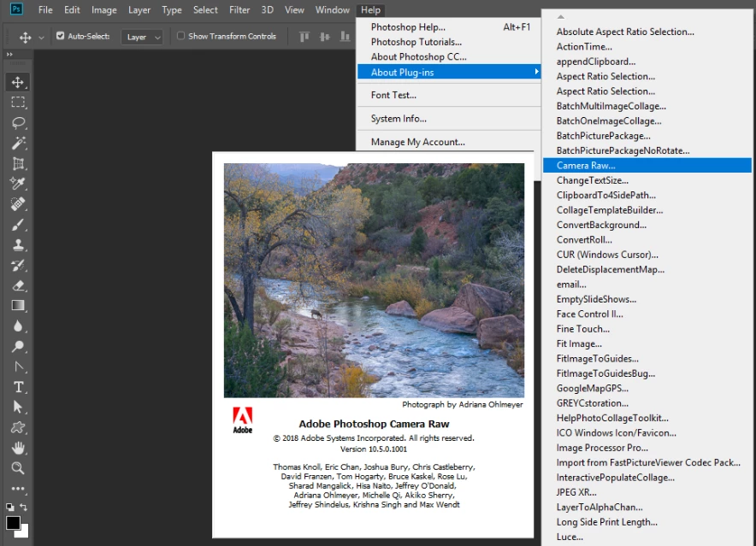Click the Camera Raw splash photograph
The image size is (756, 546).
tap(374, 280)
